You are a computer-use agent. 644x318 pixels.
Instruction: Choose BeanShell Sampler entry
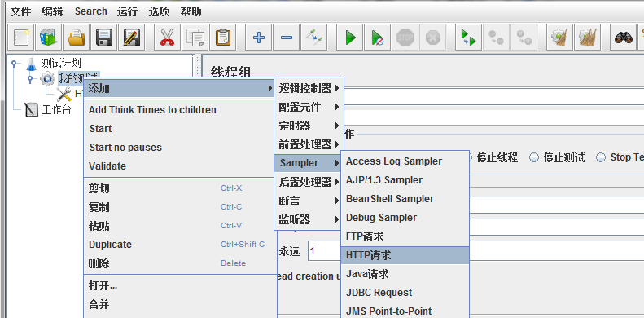405,199
